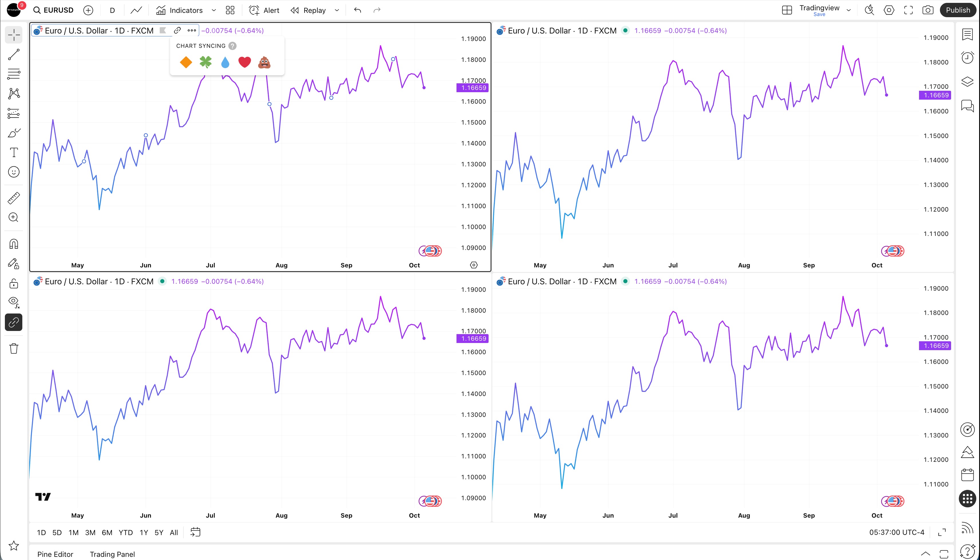980x560 pixels.
Task: Select the trend line drawing tool
Action: tap(14, 54)
